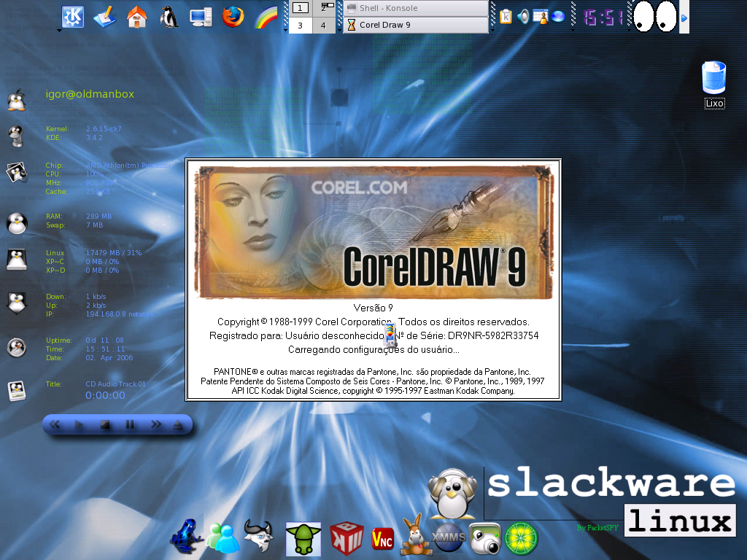Open the KDE K menu
This screenshot has height=560, width=747.
coord(73,17)
